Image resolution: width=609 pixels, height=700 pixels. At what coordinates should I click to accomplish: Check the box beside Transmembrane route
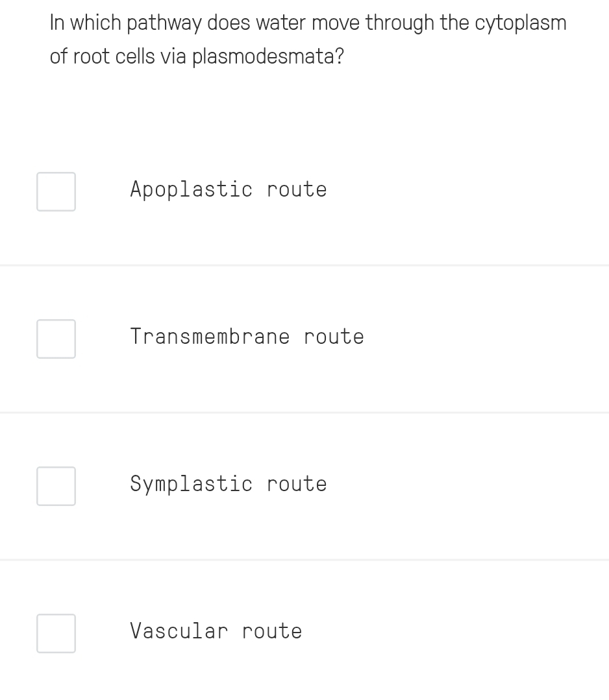coord(56,339)
